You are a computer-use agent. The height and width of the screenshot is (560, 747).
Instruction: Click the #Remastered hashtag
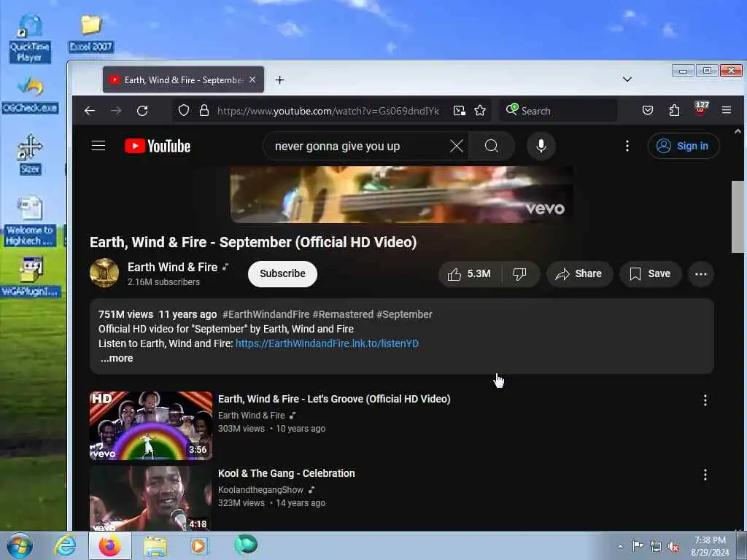coord(343,314)
